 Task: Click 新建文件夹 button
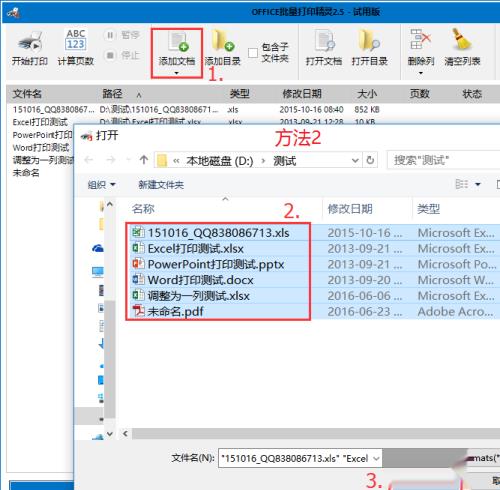click(x=161, y=185)
